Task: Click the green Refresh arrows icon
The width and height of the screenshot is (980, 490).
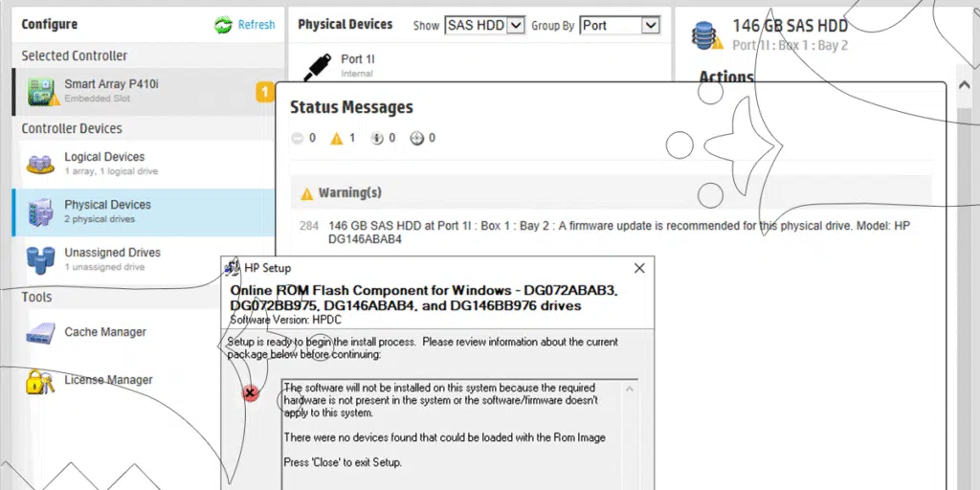Action: pos(224,26)
